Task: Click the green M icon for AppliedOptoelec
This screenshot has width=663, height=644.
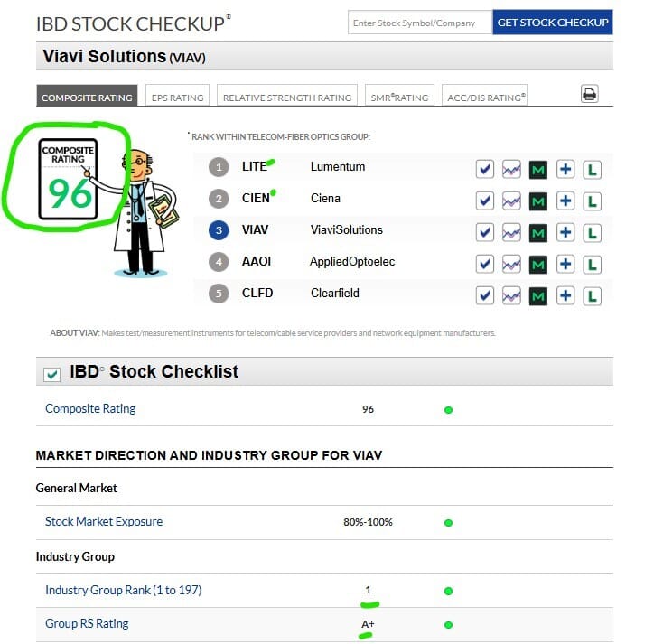Action: 537,266
